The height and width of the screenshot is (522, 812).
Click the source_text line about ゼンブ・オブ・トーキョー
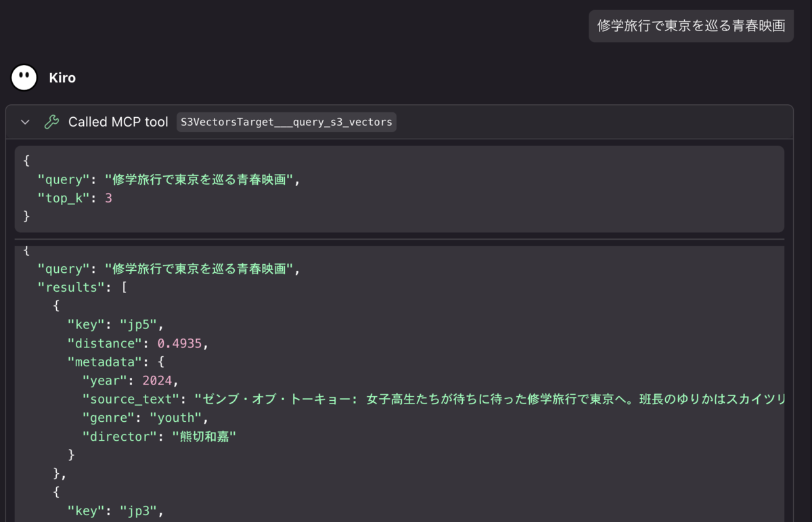click(433, 399)
